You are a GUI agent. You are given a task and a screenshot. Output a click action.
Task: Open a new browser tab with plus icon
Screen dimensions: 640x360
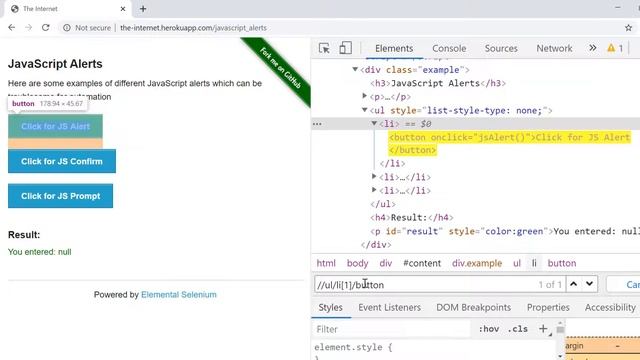coord(143,9)
